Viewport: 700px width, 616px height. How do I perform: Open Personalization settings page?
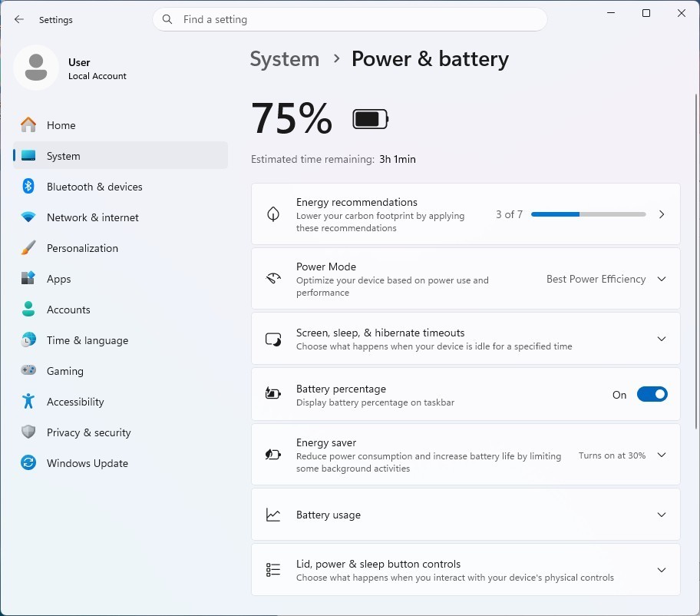click(121, 247)
